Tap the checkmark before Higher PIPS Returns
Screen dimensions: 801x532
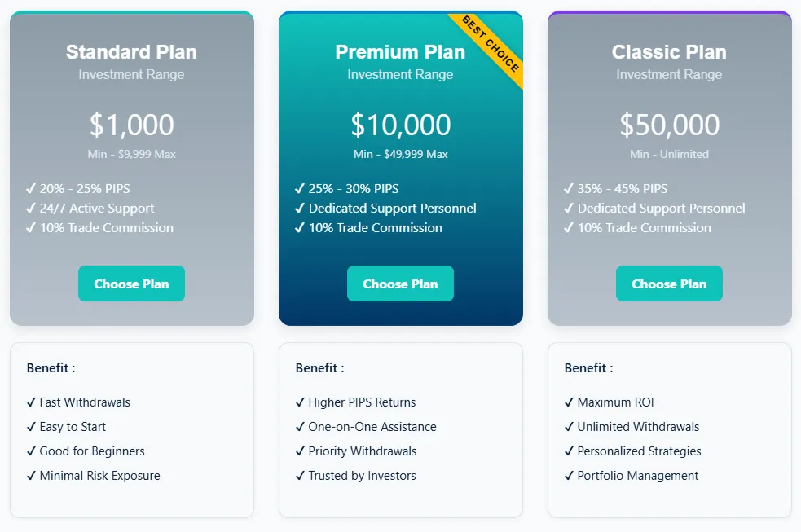tap(301, 402)
